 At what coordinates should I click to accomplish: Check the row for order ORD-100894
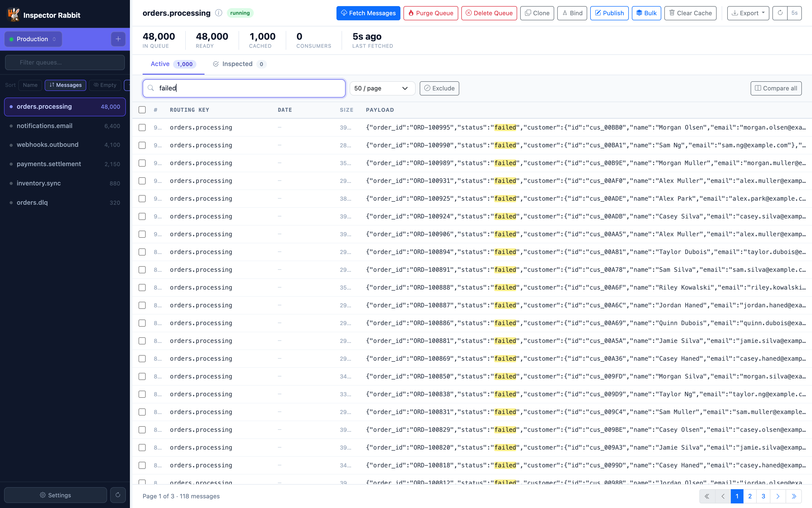click(142, 252)
